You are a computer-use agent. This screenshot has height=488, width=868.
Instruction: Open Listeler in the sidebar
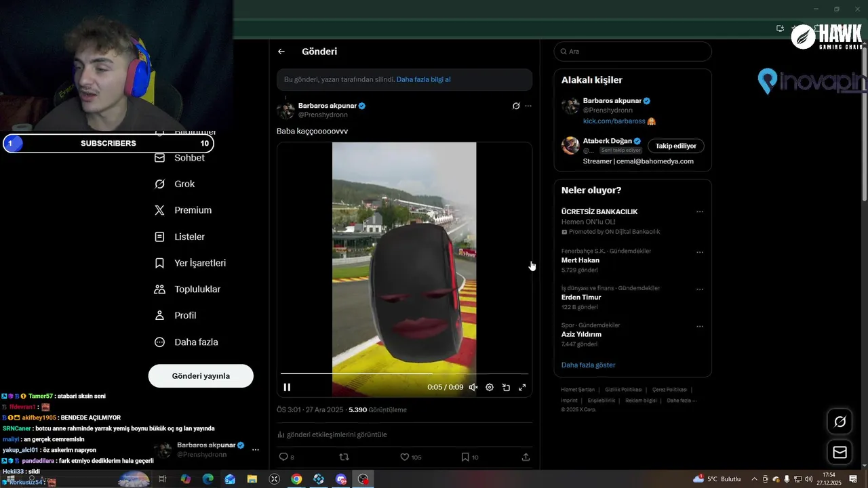pos(180,237)
